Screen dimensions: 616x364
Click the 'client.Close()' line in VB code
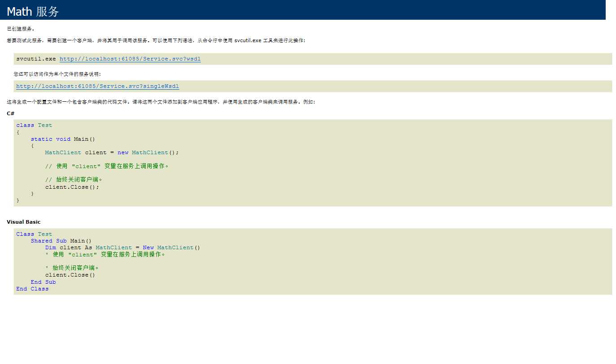point(70,275)
